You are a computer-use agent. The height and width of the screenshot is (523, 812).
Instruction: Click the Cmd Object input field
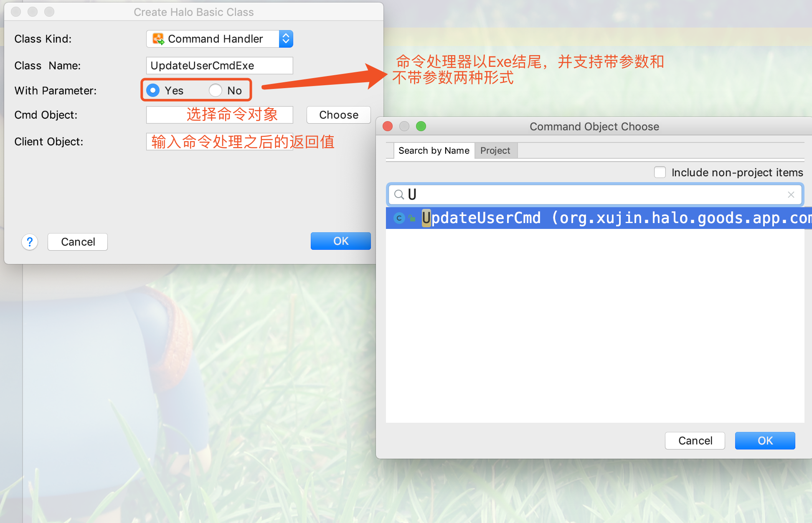point(220,115)
